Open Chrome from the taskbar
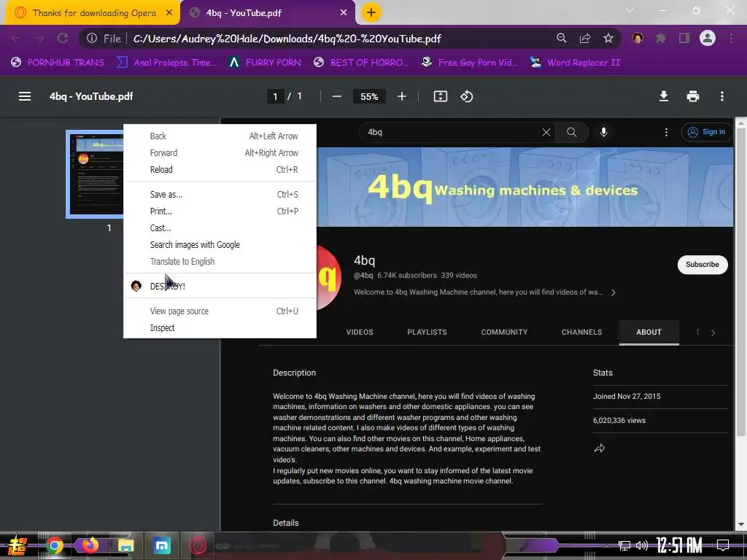Image resolution: width=747 pixels, height=560 pixels. click(54, 545)
